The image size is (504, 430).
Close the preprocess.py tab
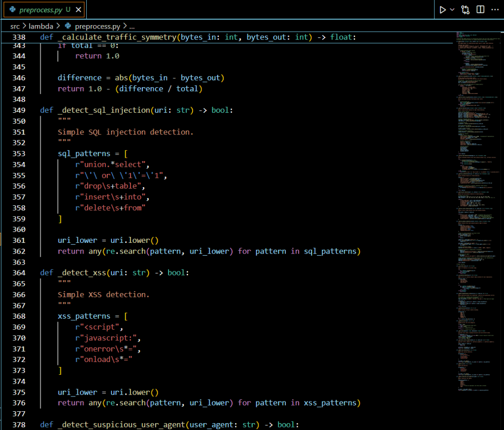78,9
